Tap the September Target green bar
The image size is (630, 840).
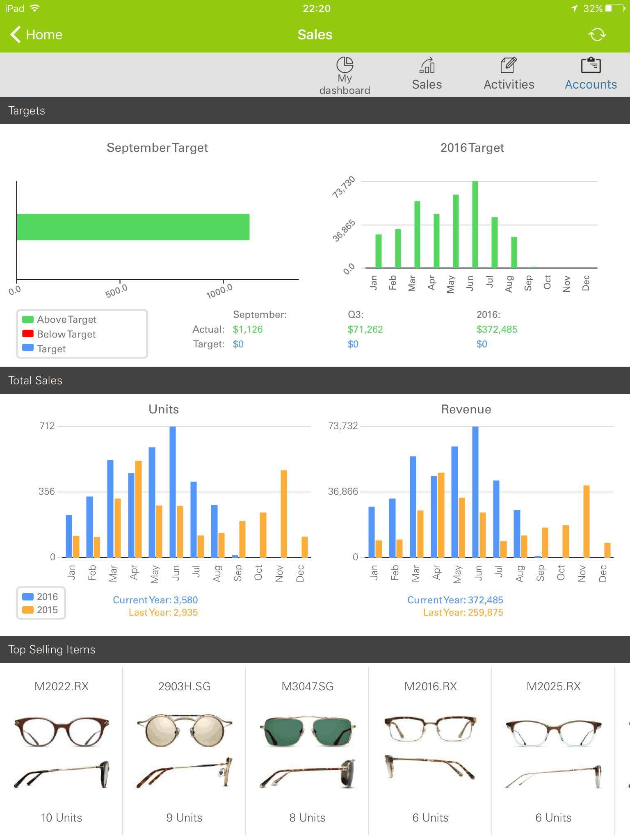[133, 227]
